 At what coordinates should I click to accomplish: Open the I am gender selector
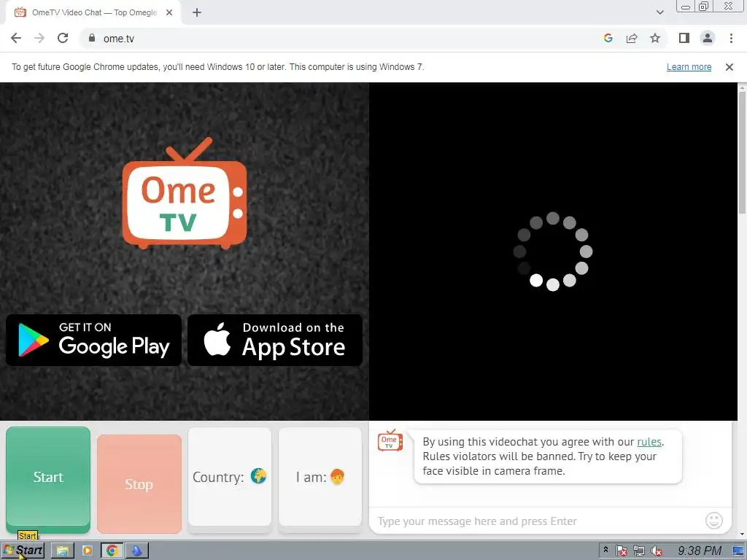pyautogui.click(x=320, y=479)
